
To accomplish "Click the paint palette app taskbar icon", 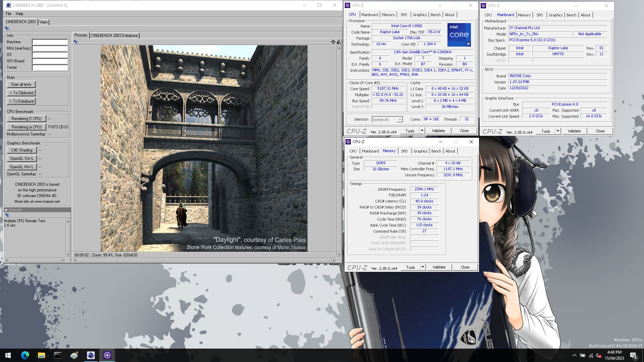I will pos(74,355).
